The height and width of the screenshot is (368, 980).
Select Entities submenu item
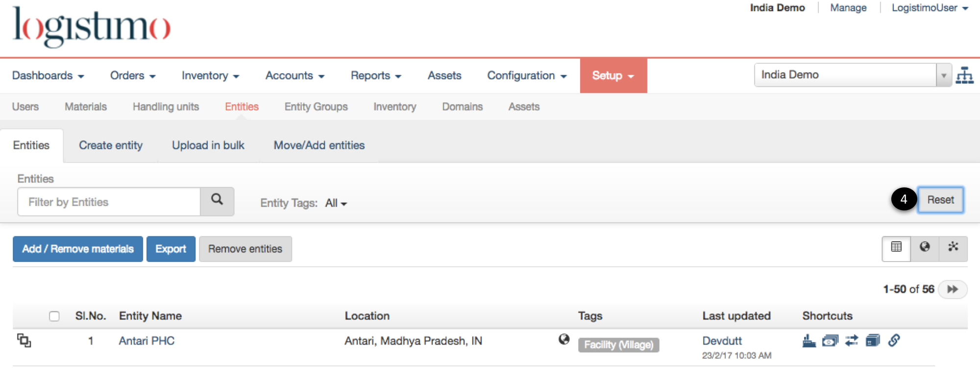pos(242,107)
